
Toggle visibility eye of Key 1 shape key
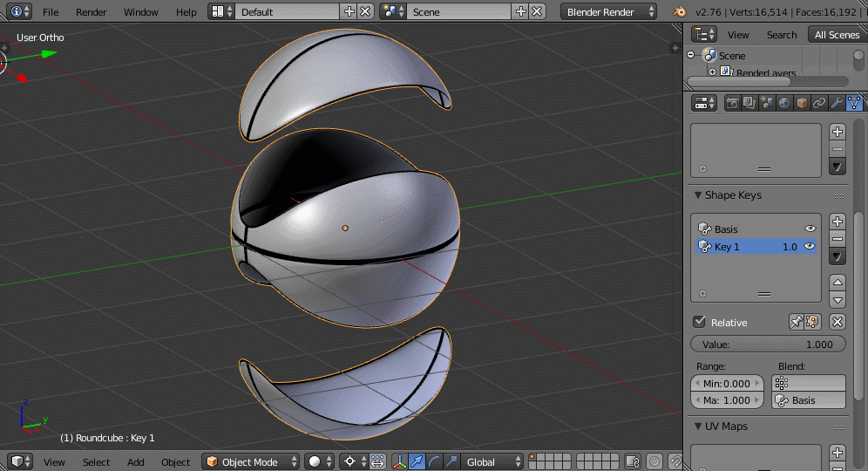810,246
